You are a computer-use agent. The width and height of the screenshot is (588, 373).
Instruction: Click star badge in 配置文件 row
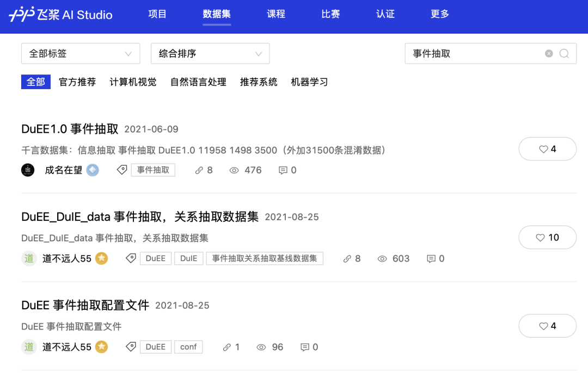click(102, 347)
